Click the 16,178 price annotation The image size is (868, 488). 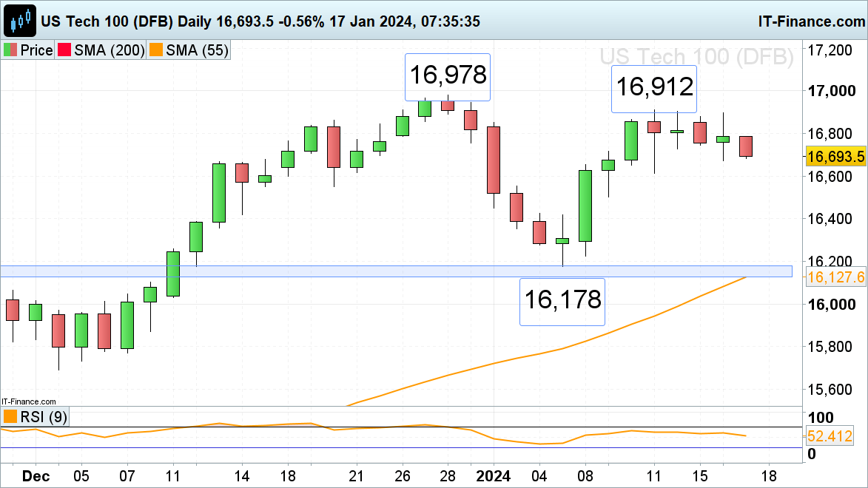coord(562,302)
